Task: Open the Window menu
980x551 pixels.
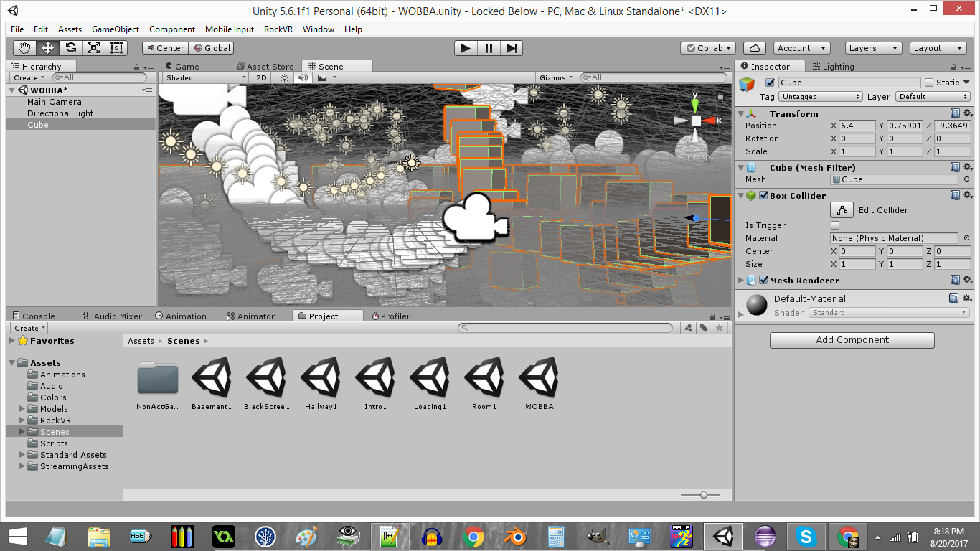Action: pos(319,29)
